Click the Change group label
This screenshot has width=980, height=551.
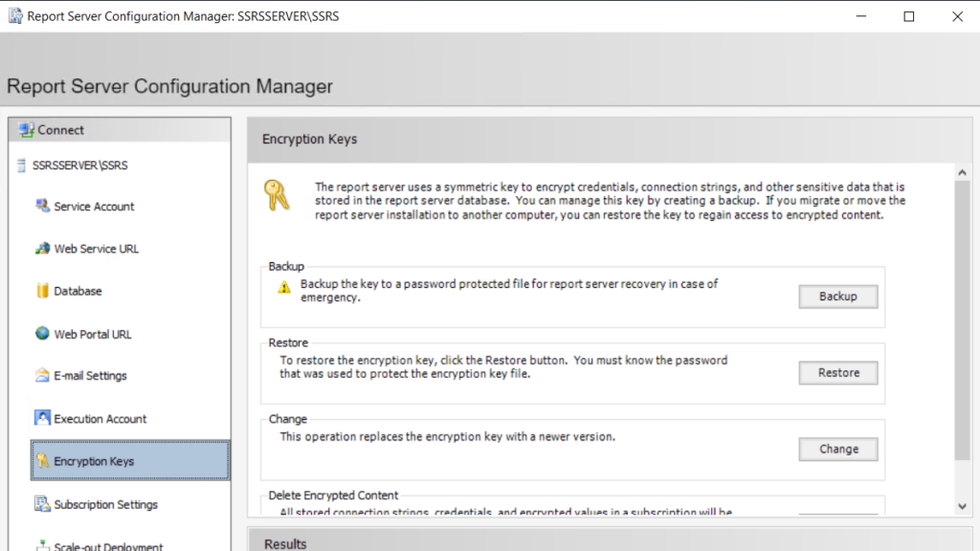(287, 419)
